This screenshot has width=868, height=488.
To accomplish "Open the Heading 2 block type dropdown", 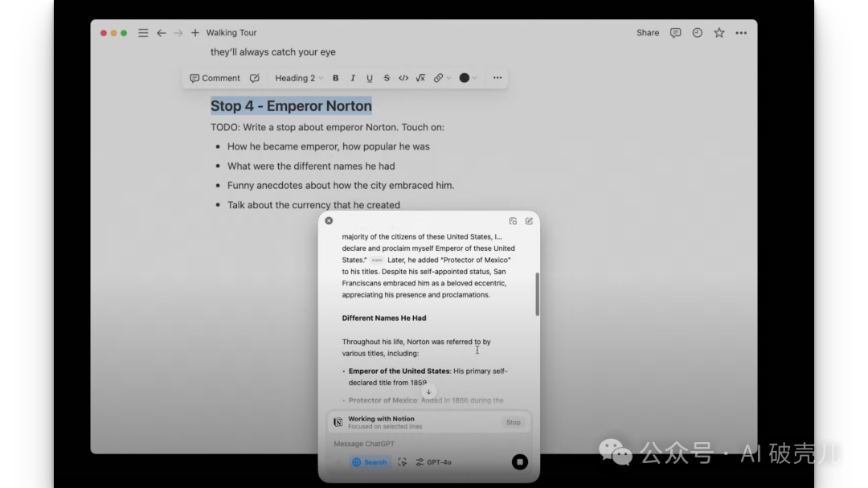I will [299, 78].
